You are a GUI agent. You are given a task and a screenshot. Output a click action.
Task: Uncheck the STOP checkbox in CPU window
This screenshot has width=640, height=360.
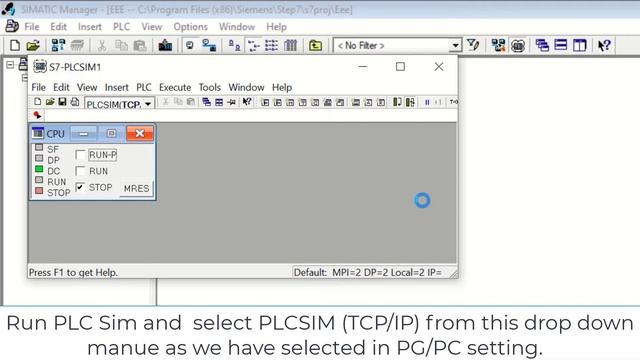pos(80,187)
